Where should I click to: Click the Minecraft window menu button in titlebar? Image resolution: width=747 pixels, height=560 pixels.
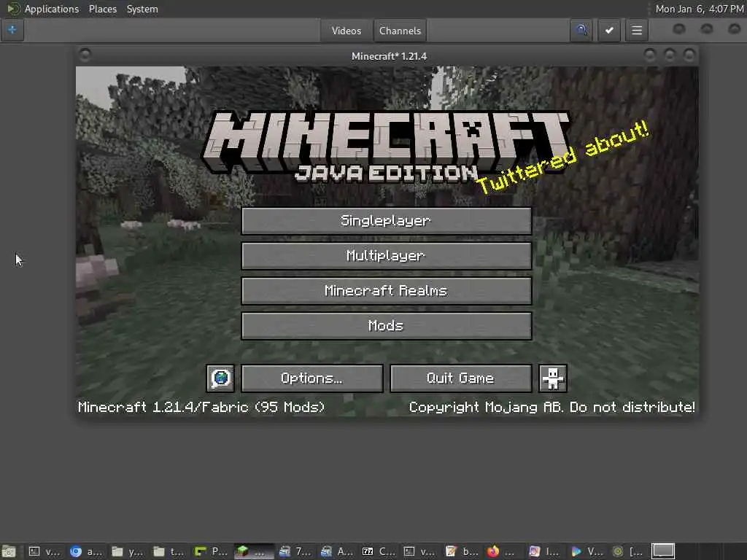pos(85,55)
